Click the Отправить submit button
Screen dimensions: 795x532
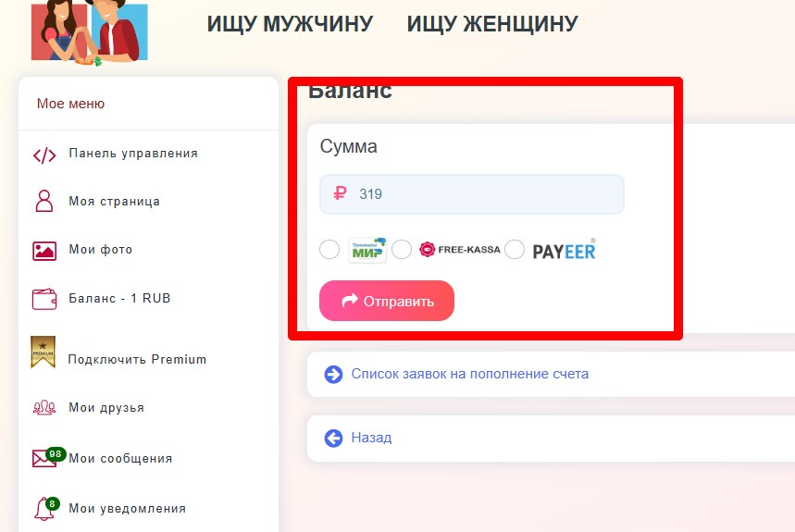387,301
